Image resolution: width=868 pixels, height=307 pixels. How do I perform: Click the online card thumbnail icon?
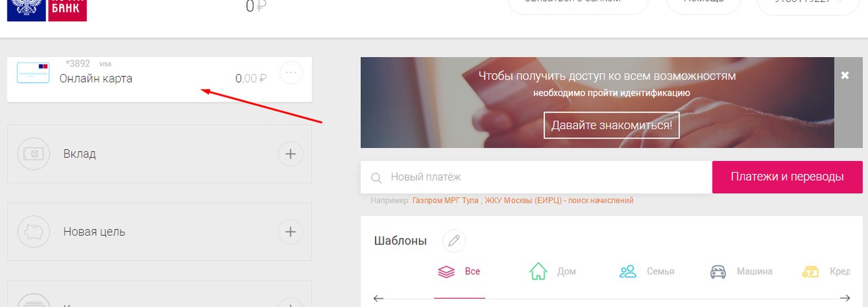(x=33, y=73)
